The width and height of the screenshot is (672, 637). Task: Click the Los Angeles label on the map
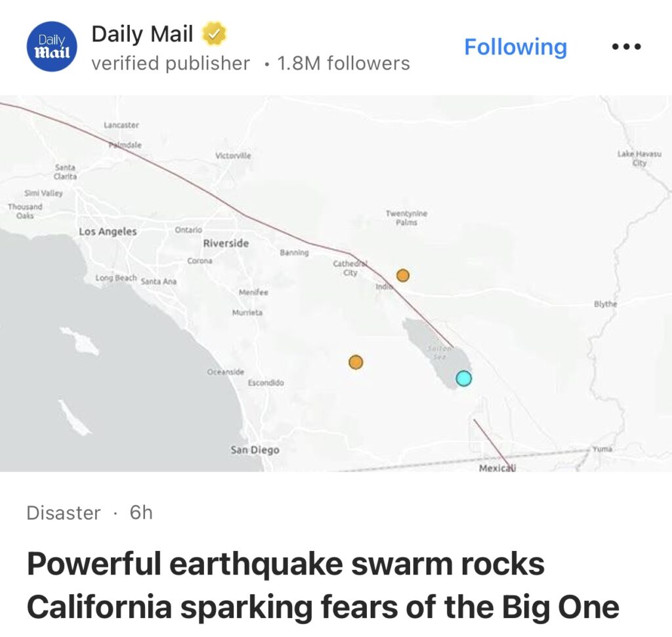[x=108, y=232]
